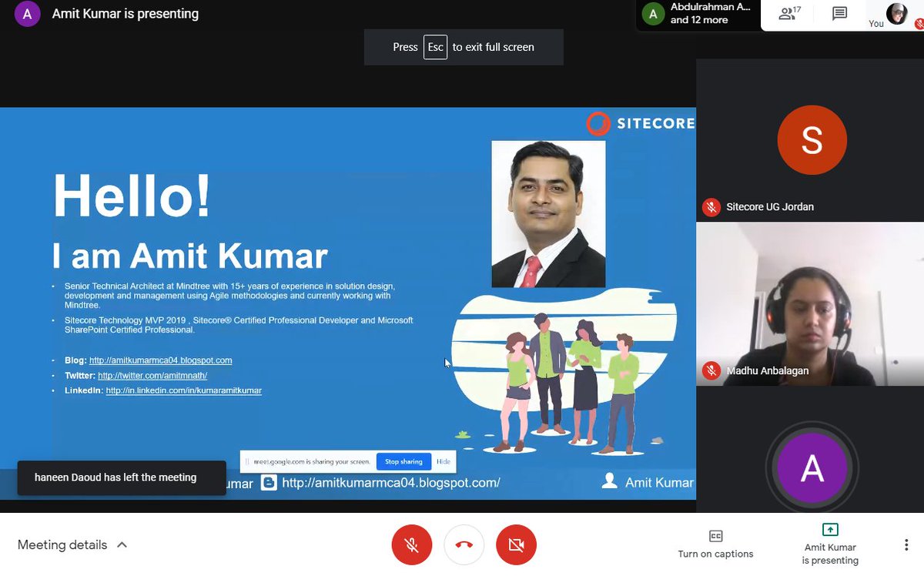Open the twitter.com/amitmnath link
924x576 pixels.
point(152,376)
